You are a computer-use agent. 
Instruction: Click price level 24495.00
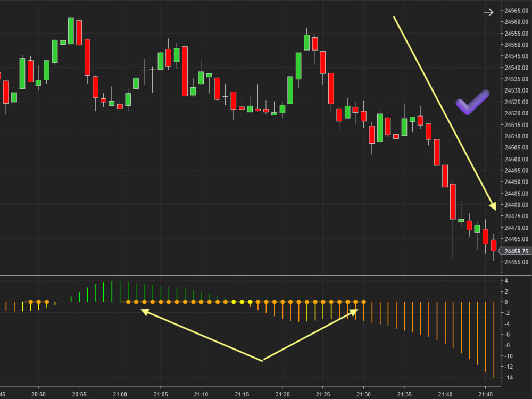[x=517, y=170]
